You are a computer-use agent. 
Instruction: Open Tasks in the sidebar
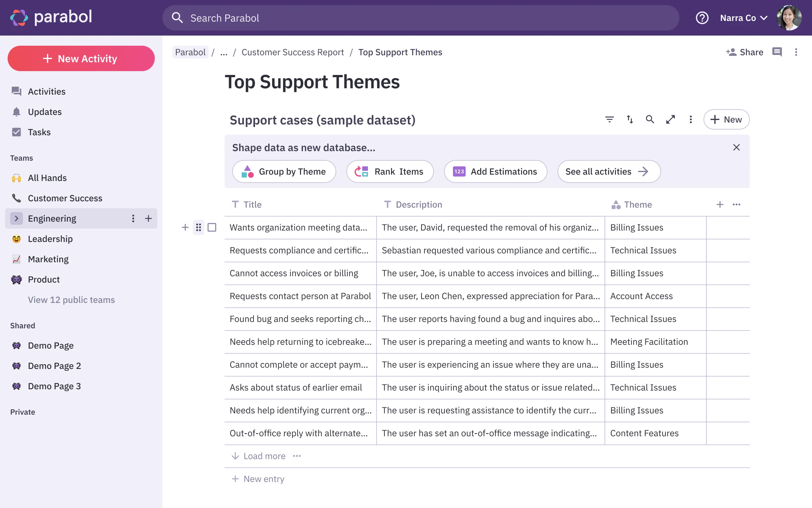click(39, 132)
